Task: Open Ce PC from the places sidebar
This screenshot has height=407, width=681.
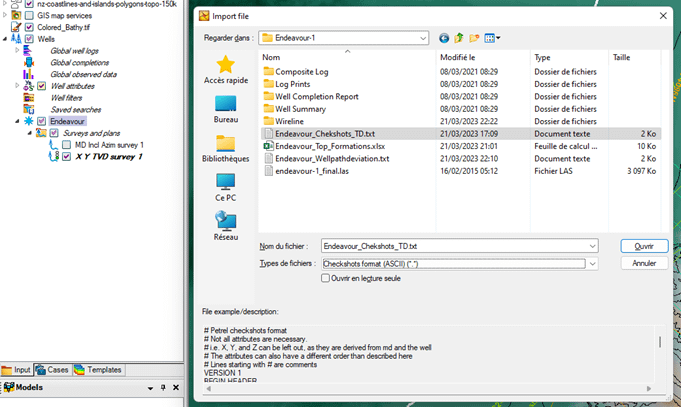Action: click(225, 186)
